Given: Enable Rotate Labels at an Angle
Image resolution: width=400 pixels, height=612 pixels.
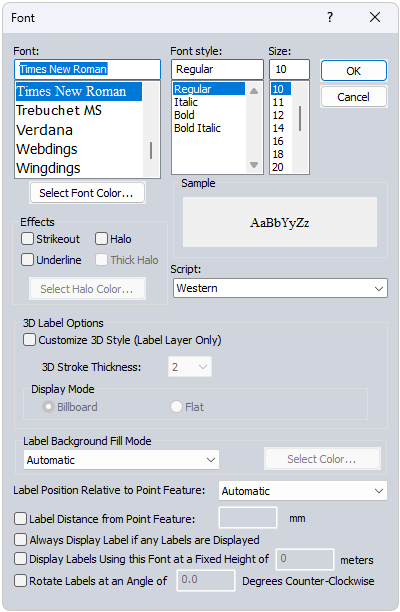Looking at the screenshot, I should pyautogui.click(x=20, y=580).
